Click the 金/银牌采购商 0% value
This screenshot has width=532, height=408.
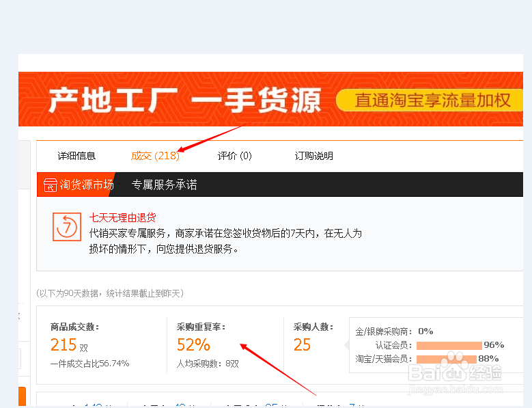point(425,331)
